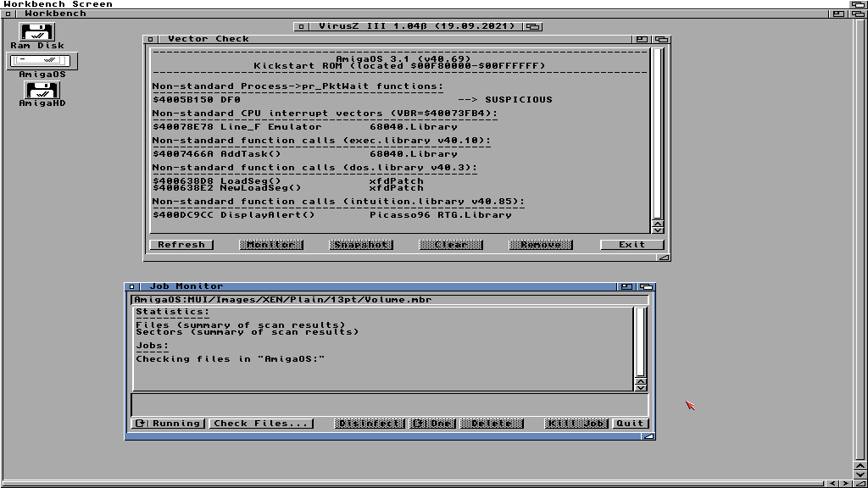868x488 pixels.
Task: Click the "Non-standard CPU interrupt vectors" heading
Action: click(x=325, y=114)
